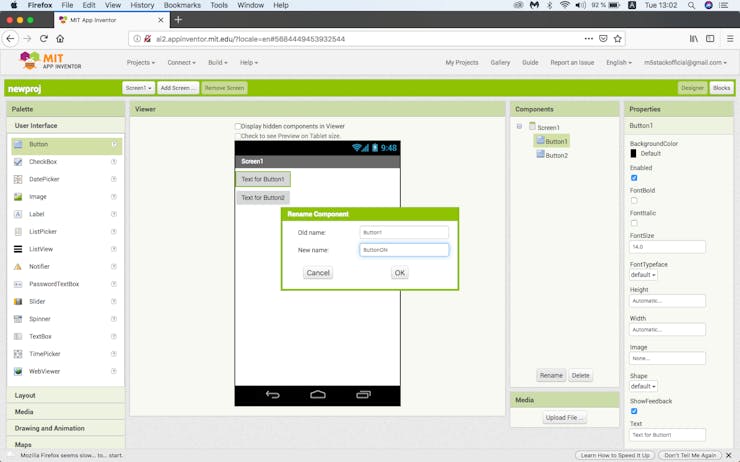Confirm rename with OK button
740x462 pixels.
click(400, 273)
